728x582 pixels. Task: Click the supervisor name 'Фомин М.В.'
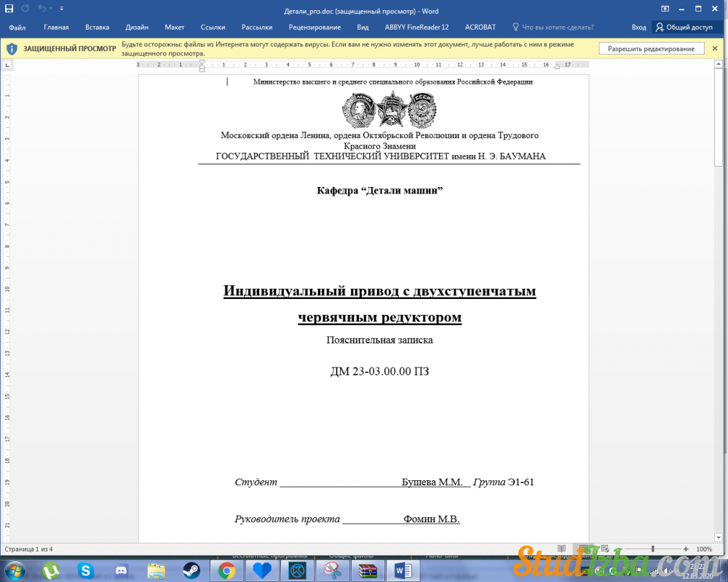pos(431,519)
